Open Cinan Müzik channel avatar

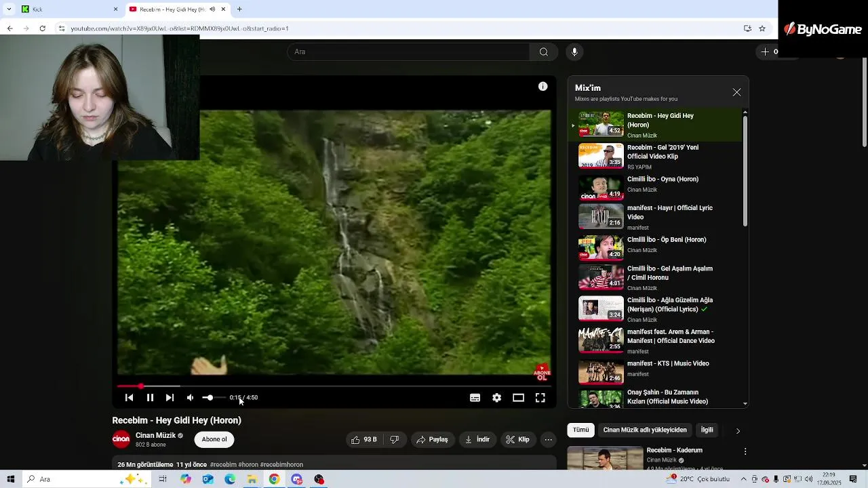click(121, 439)
